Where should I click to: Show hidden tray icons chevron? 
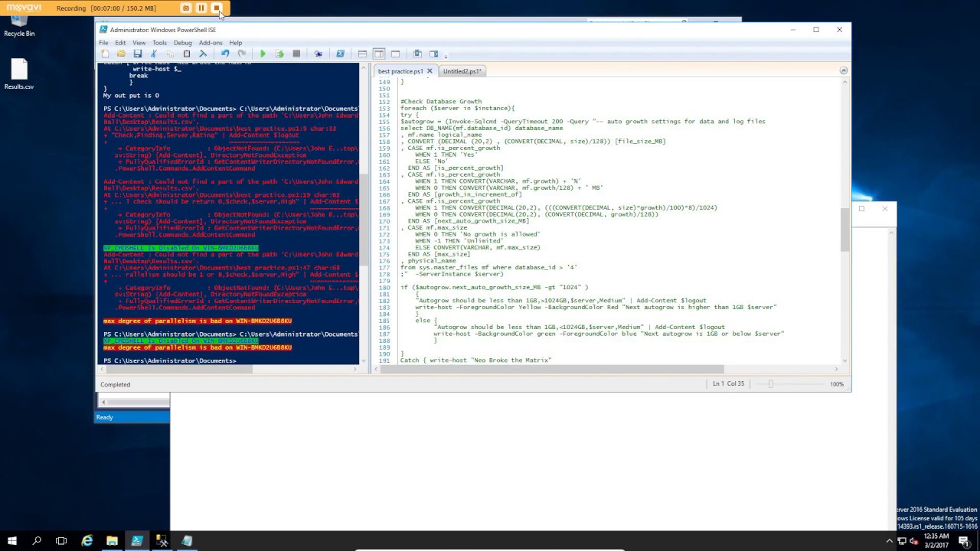tap(888, 541)
